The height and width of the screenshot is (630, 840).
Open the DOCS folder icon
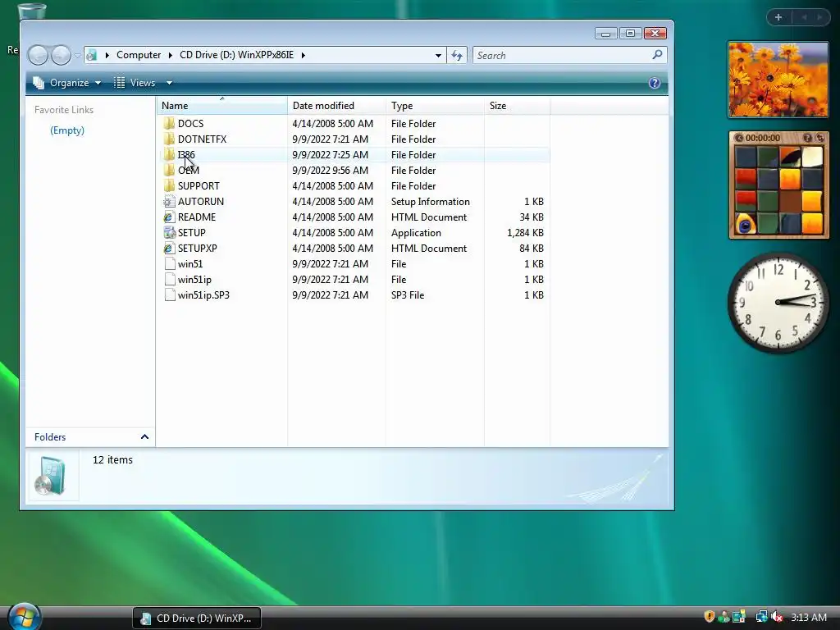coord(169,123)
